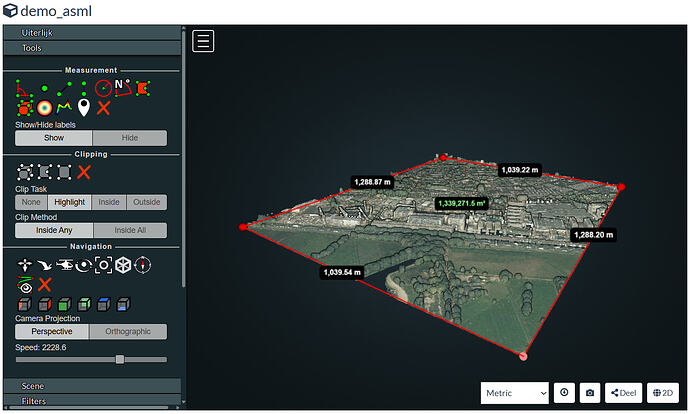Image resolution: width=690 pixels, height=414 pixels.
Task: Switch to back view light green cube
Action: [x=84, y=304]
